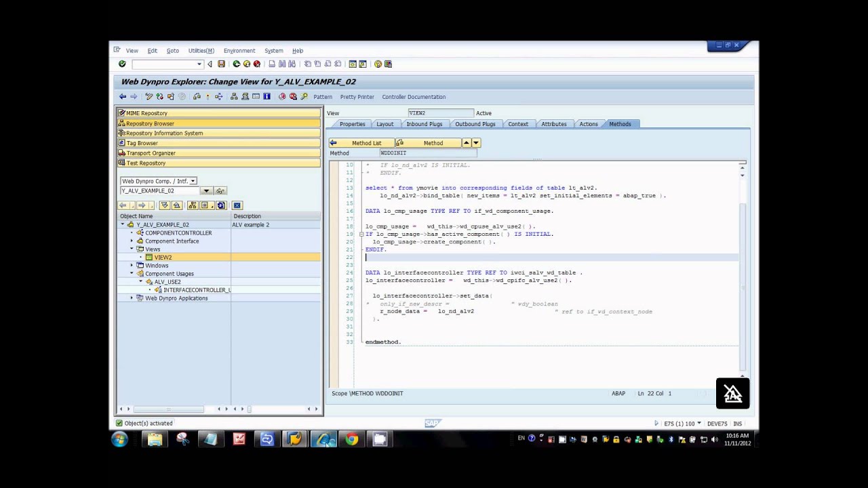Expand the Web Dynpro Applications node
Image resolution: width=868 pixels, height=488 pixels.
[132, 298]
